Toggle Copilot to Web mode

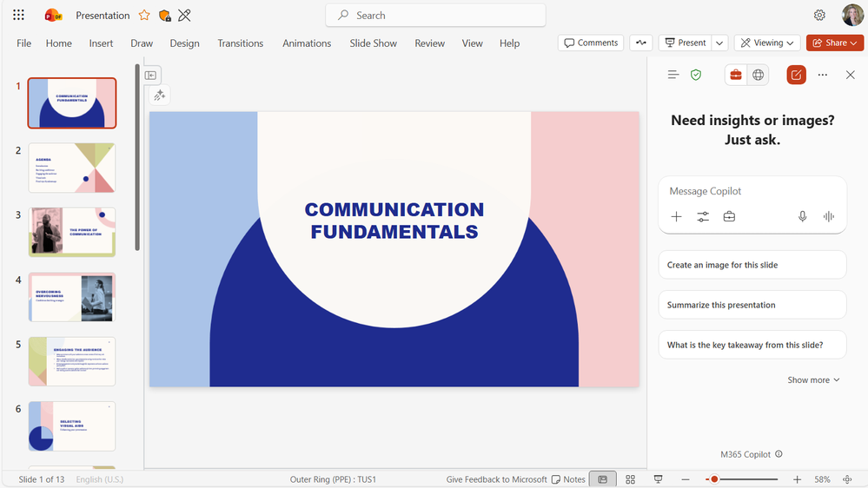[x=759, y=76]
